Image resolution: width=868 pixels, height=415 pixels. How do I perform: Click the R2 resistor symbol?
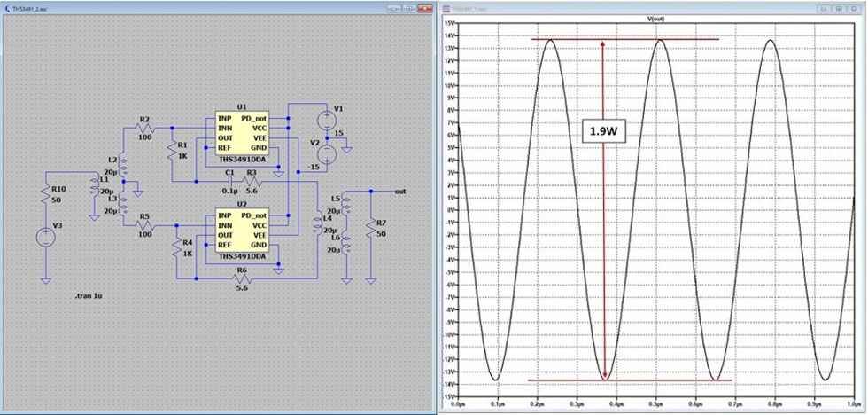coord(144,129)
